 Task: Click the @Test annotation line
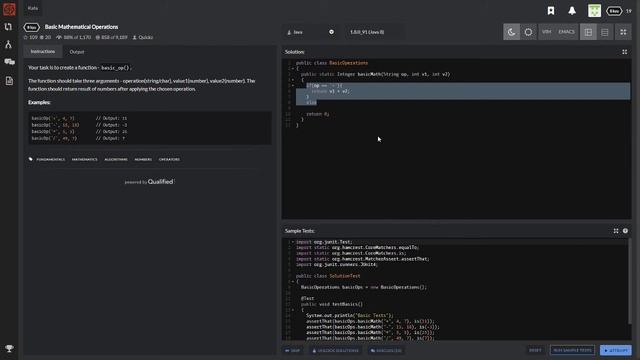[307, 298]
